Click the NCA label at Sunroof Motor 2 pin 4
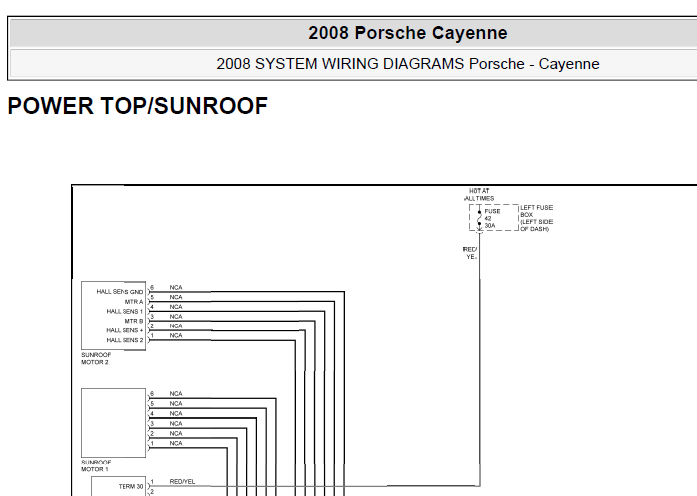Viewport: 697px width, 496px height. point(176,307)
